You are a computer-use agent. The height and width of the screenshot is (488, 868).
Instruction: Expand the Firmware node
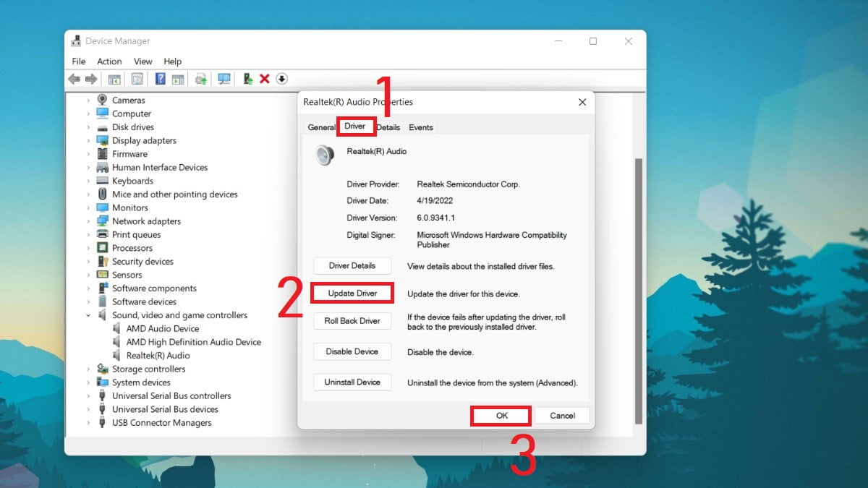[x=88, y=154]
